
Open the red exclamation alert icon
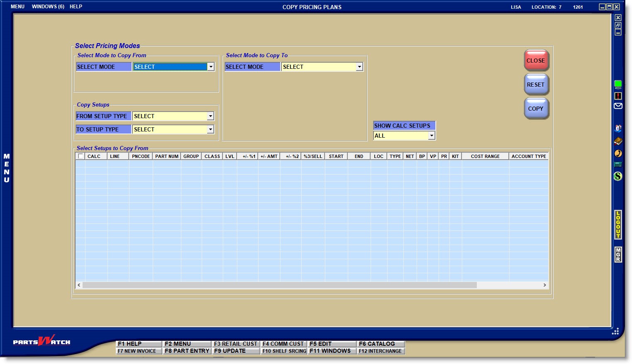point(618,96)
